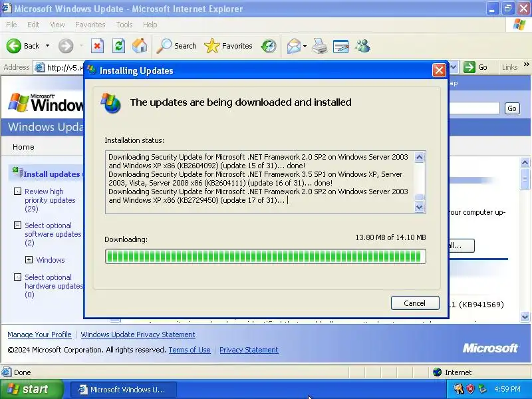Click the page icon in address bar
This screenshot has height=399, width=532.
tap(40, 68)
